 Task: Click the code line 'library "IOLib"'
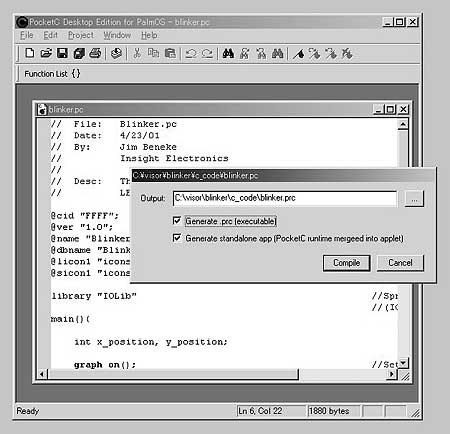coord(94,296)
